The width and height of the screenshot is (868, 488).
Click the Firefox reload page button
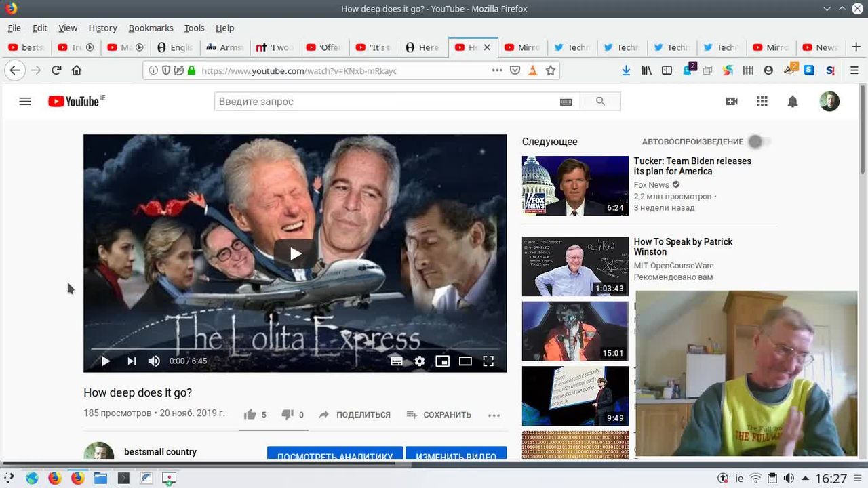coord(56,70)
